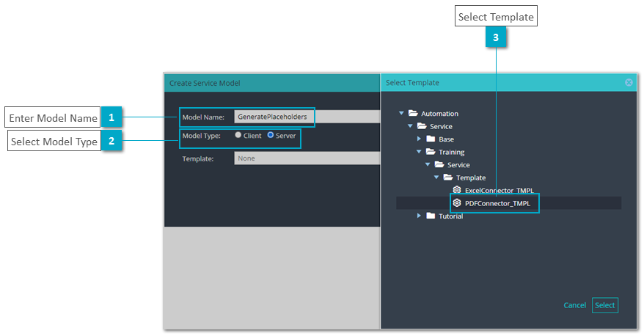Open the Template field showing None
The height and width of the screenshot is (336, 644).
coord(307,158)
